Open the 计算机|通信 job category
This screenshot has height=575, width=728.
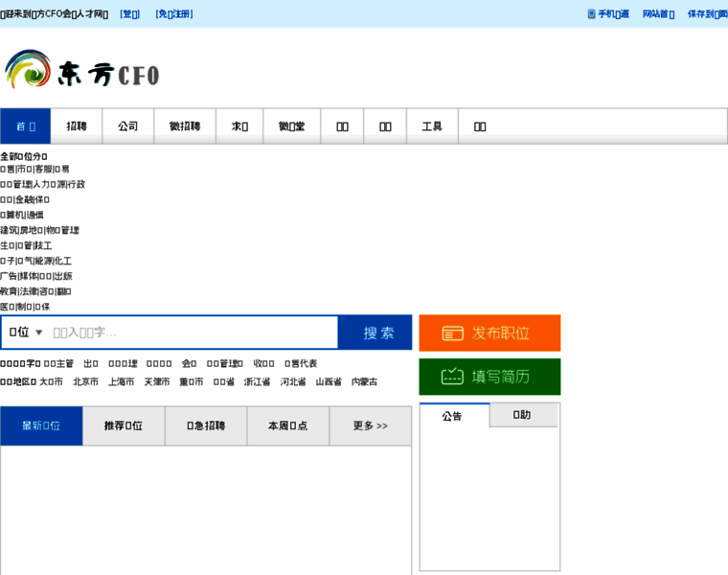[22, 215]
